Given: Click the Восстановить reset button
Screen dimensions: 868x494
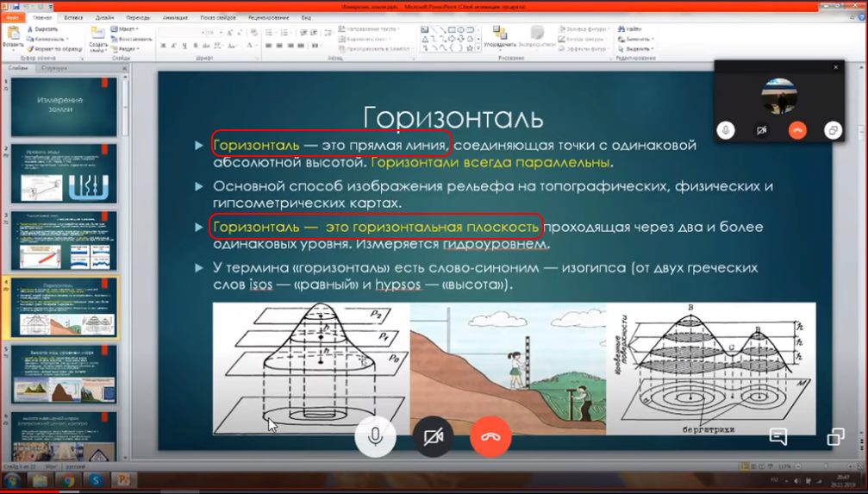Looking at the screenshot, I should pyautogui.click(x=134, y=39).
